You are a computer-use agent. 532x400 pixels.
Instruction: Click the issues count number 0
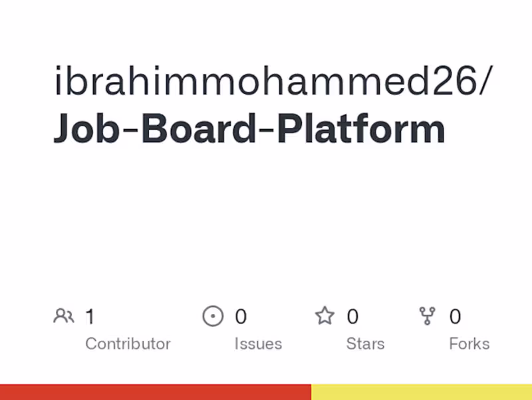point(241,317)
